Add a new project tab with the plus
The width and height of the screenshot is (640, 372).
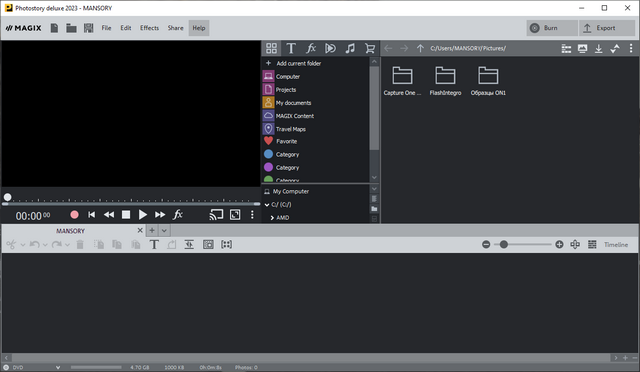tap(152, 230)
